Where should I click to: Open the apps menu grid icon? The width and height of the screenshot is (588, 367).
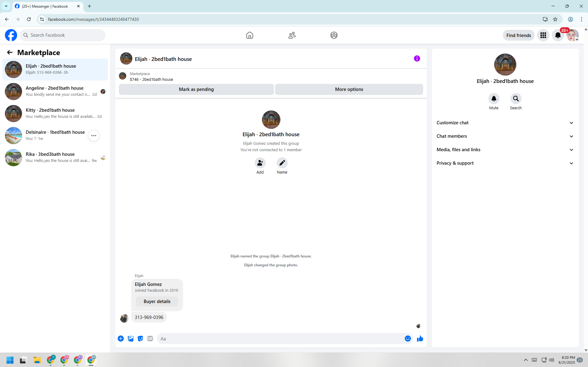coord(543,35)
